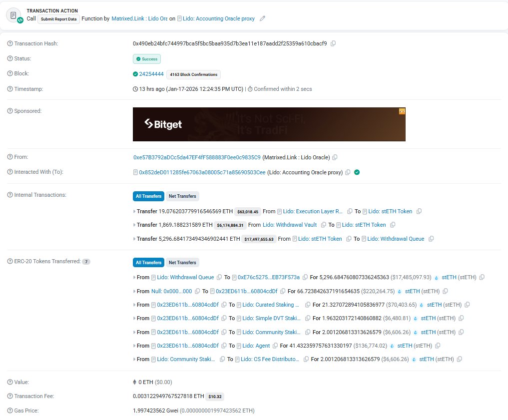Click amount 41.432359757631330197 in Agent transfer
The width and height of the screenshot is (508, 420).
coord(321,346)
